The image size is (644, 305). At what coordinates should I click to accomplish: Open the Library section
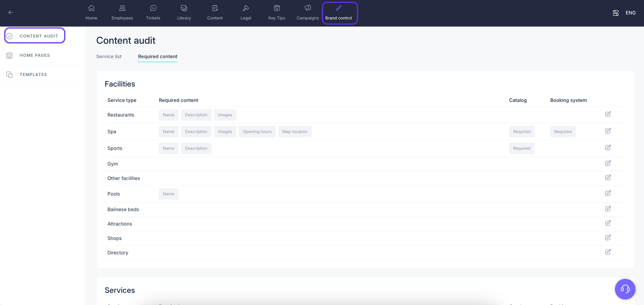coord(184,13)
